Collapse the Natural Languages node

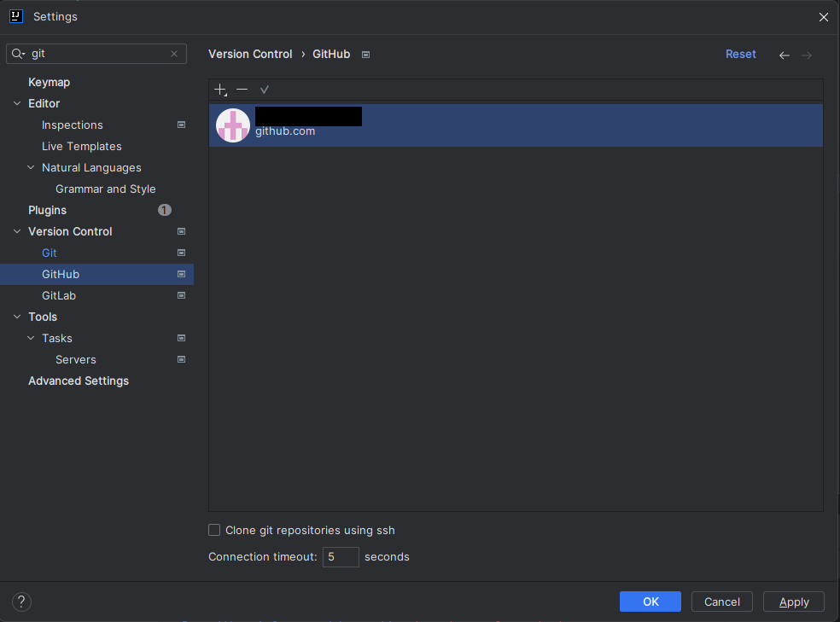(31, 167)
